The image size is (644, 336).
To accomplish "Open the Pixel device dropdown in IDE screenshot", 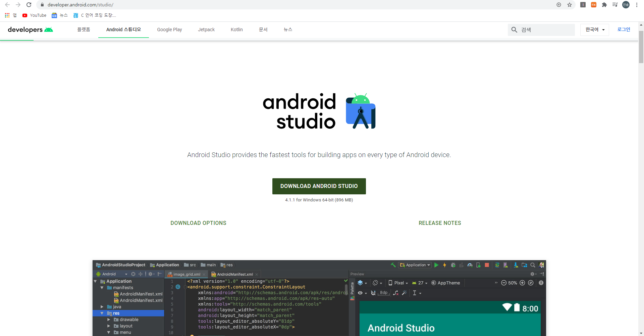I will click(x=398, y=283).
